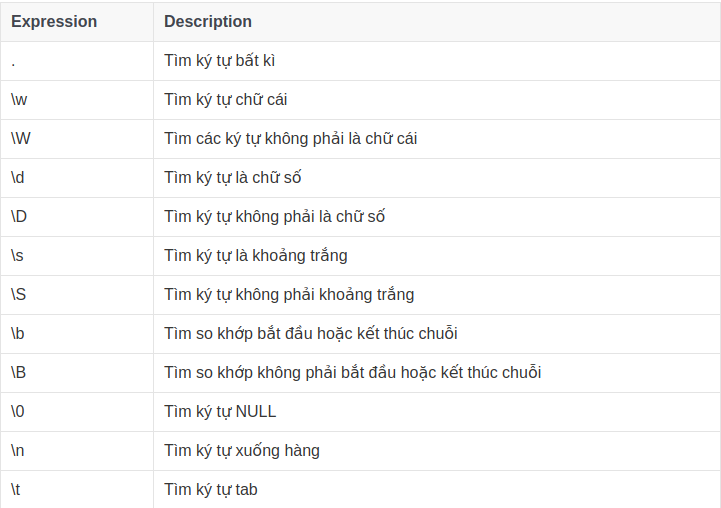Select the \n expression cell
The width and height of the screenshot is (721, 508).
(x=19, y=451)
